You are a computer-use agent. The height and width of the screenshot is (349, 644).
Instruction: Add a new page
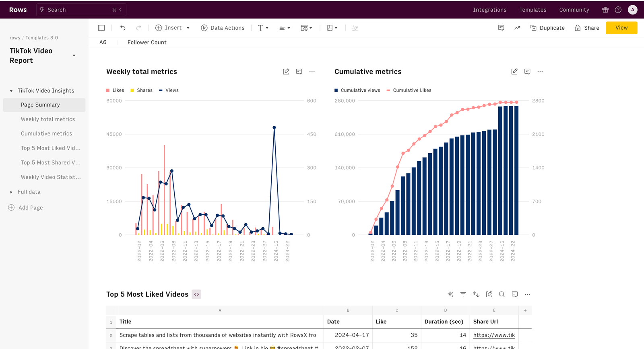[26, 208]
